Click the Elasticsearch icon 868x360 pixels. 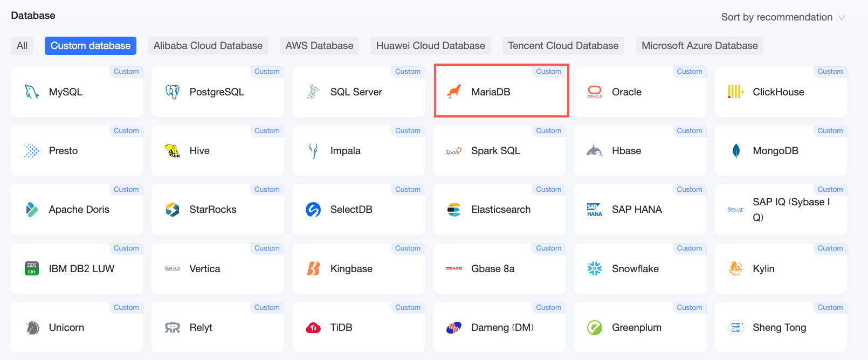(x=454, y=210)
